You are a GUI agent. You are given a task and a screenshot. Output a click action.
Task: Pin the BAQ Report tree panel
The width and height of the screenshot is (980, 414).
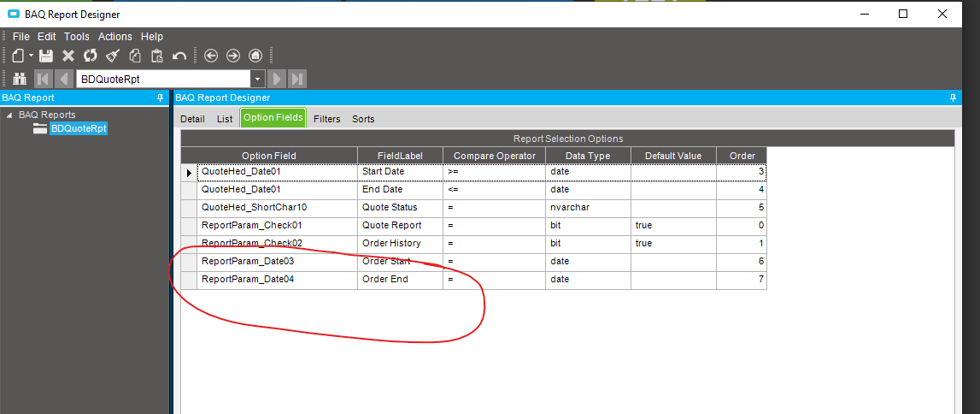pyautogui.click(x=160, y=98)
